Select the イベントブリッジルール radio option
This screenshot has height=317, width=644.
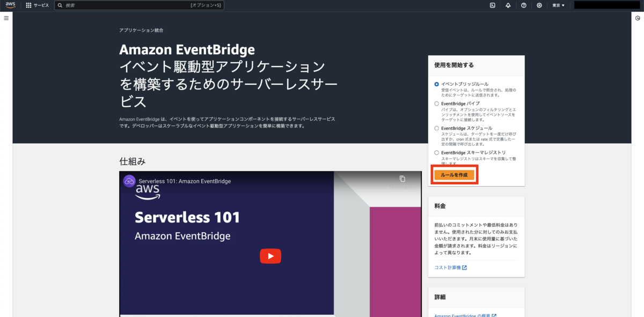click(x=436, y=84)
